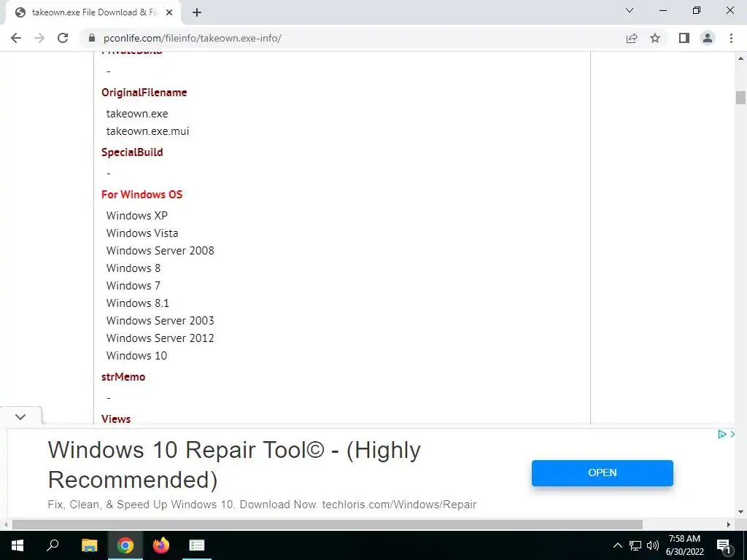Screen dimensions: 747x560
Task: Open the notification center icon
Action: 724,545
